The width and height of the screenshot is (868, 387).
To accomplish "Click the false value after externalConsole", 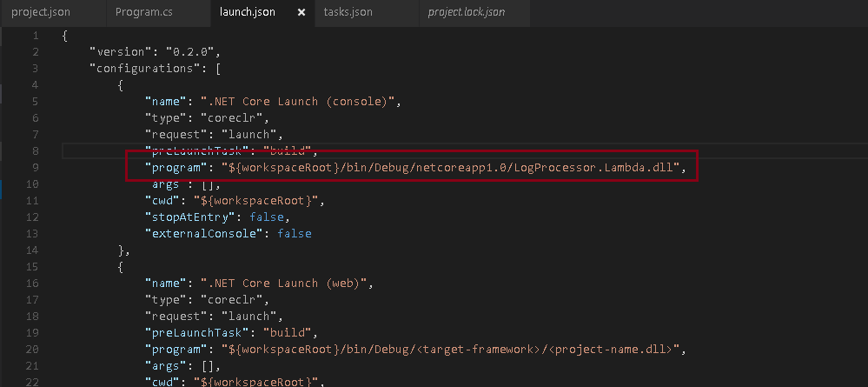I will coord(294,233).
